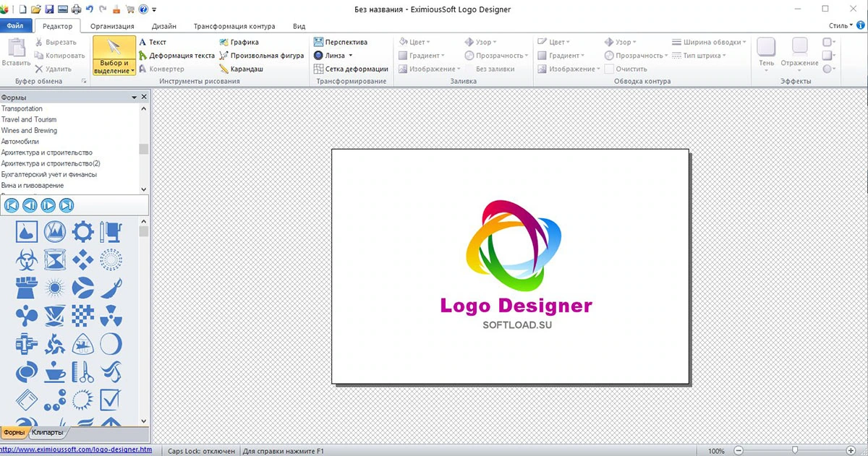
Task: Click the category list scrollbar down arrow
Action: [144, 189]
